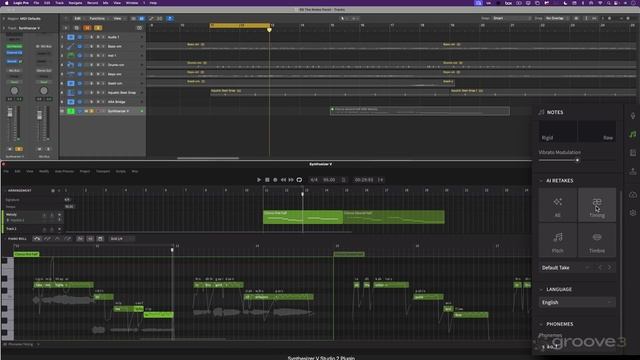640x360 pixels.
Task: Collapse the LANGUAGE section
Action: (x=542, y=289)
